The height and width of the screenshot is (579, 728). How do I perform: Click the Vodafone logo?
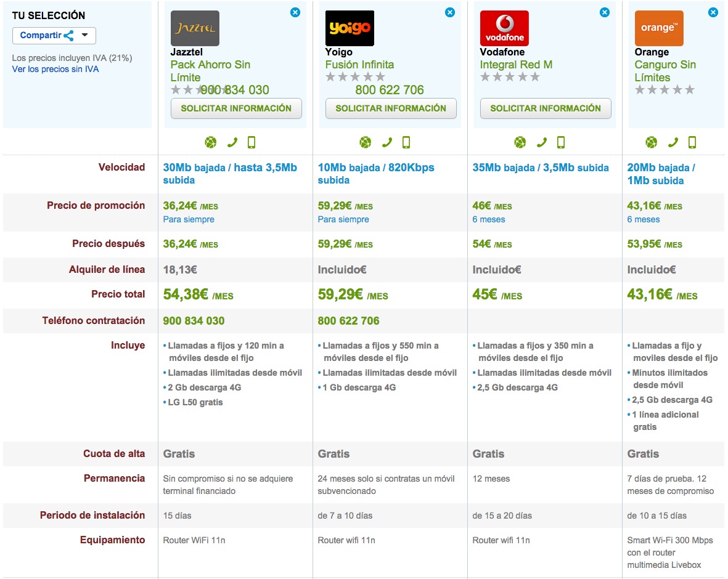(x=504, y=28)
